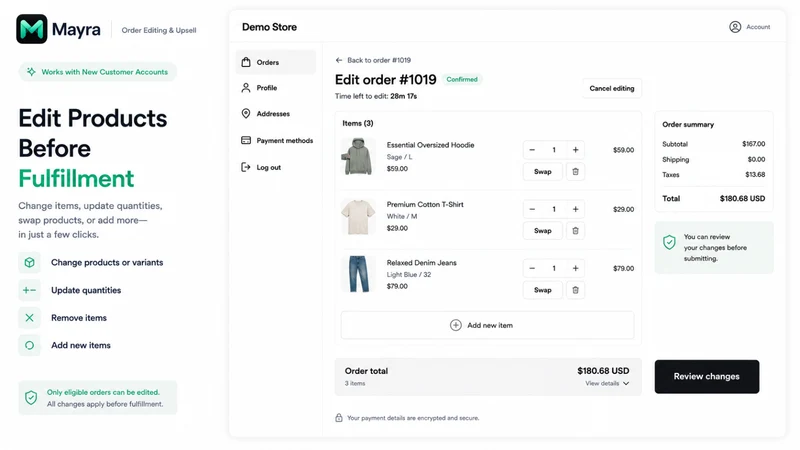The width and height of the screenshot is (800, 450).
Task: Click the shield icon beside eligible orders note
Action: (x=31, y=397)
